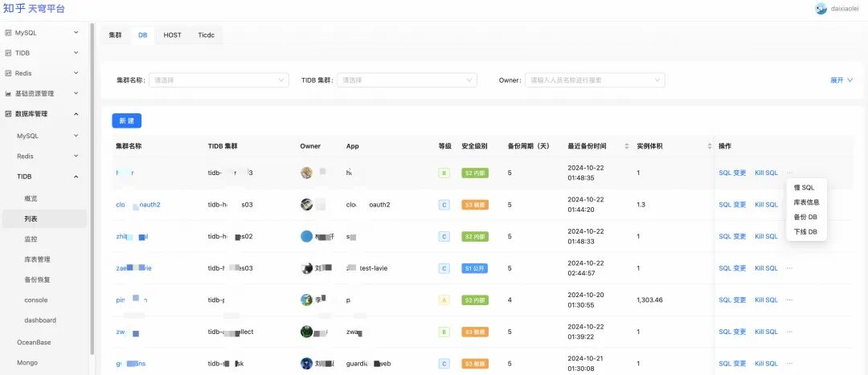Choose 备份 DB from popup menu

(x=807, y=217)
